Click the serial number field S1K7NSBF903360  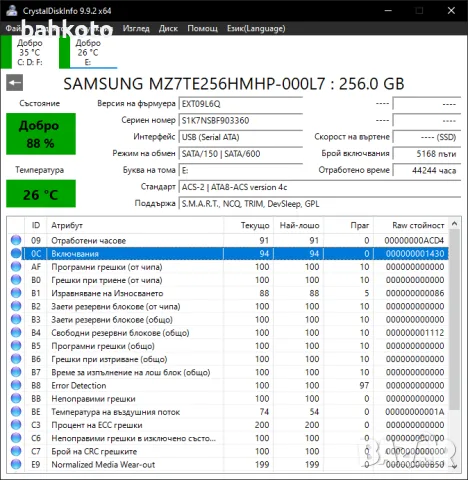pyautogui.click(x=241, y=120)
